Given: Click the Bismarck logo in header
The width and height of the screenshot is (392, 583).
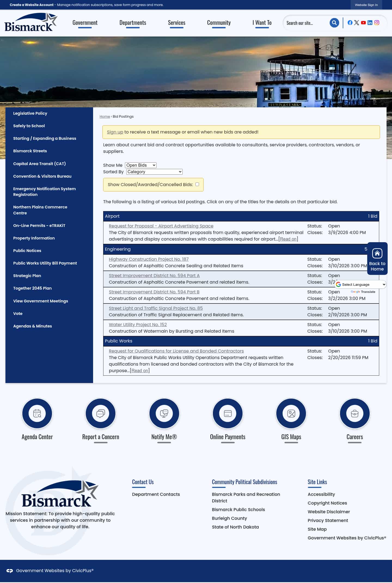Looking at the screenshot, I should pos(31,22).
